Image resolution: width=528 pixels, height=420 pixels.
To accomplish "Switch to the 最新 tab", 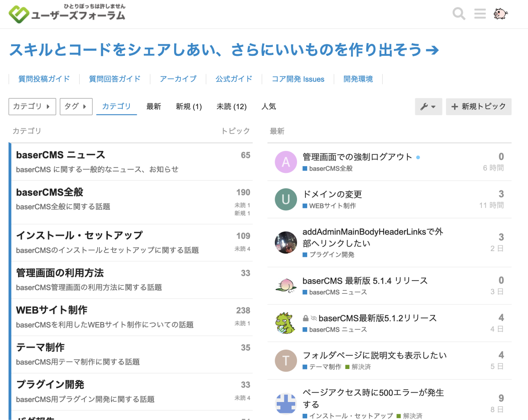I will [154, 106].
